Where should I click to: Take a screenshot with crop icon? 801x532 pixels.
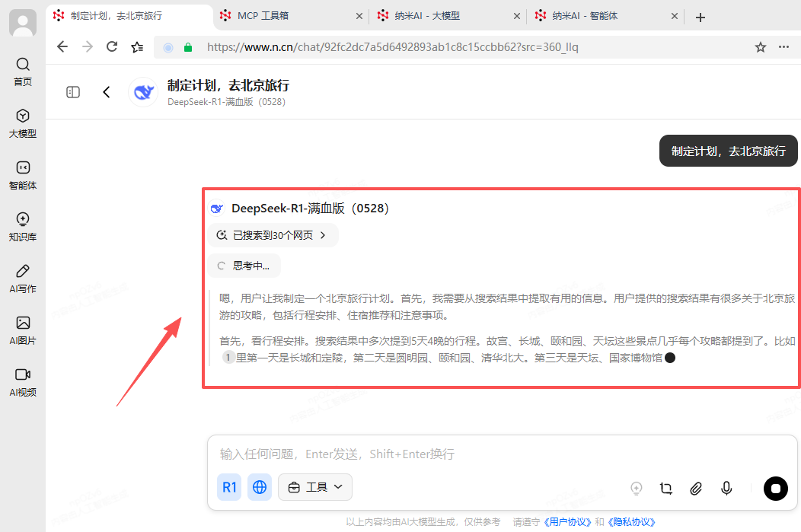(x=666, y=489)
